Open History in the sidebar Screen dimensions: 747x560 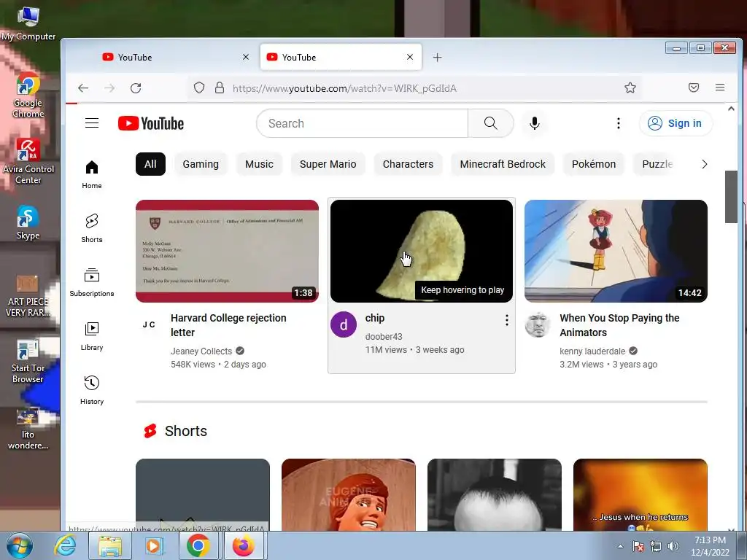[x=91, y=390]
